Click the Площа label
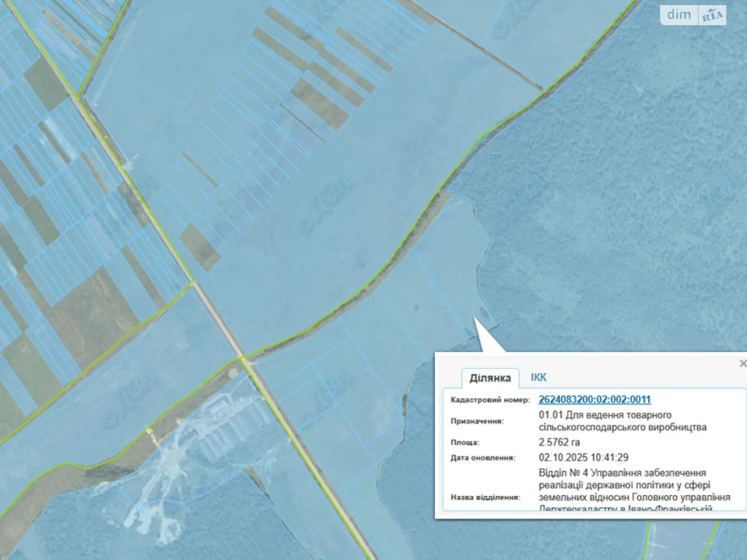 point(465,442)
